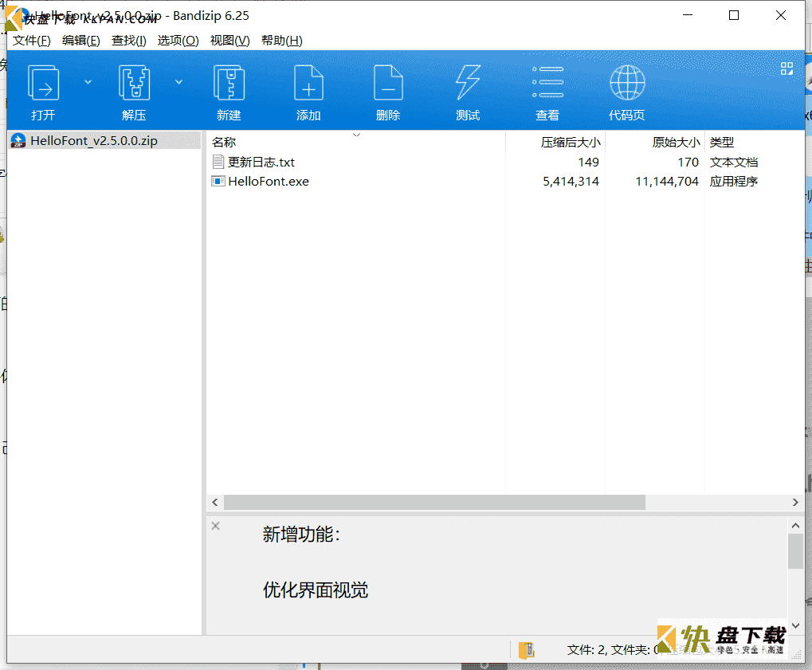The image size is (812, 670).
Task: Click the preview pane vertical scrollbar thumb
Action: pyautogui.click(x=795, y=551)
